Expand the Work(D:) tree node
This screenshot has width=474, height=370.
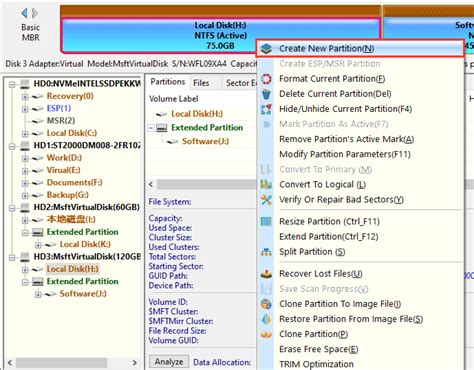point(25,158)
